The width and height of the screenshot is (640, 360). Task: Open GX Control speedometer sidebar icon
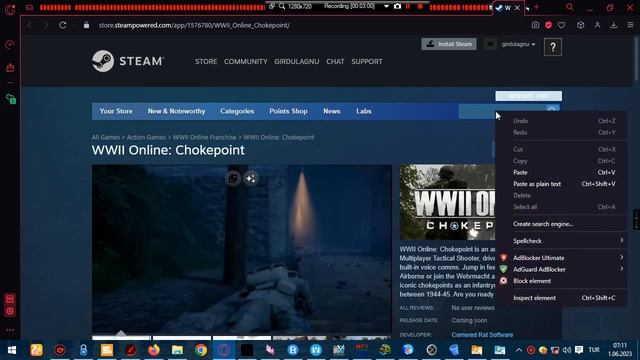pyautogui.click(x=10, y=44)
